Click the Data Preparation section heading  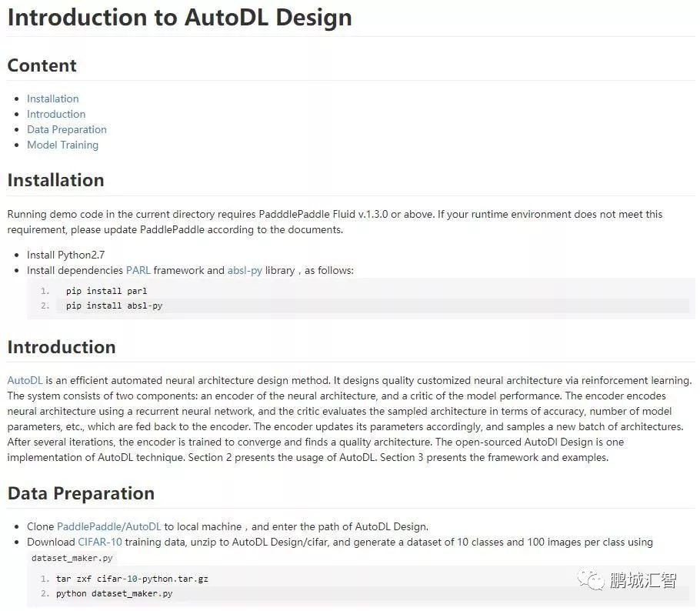[x=81, y=493]
